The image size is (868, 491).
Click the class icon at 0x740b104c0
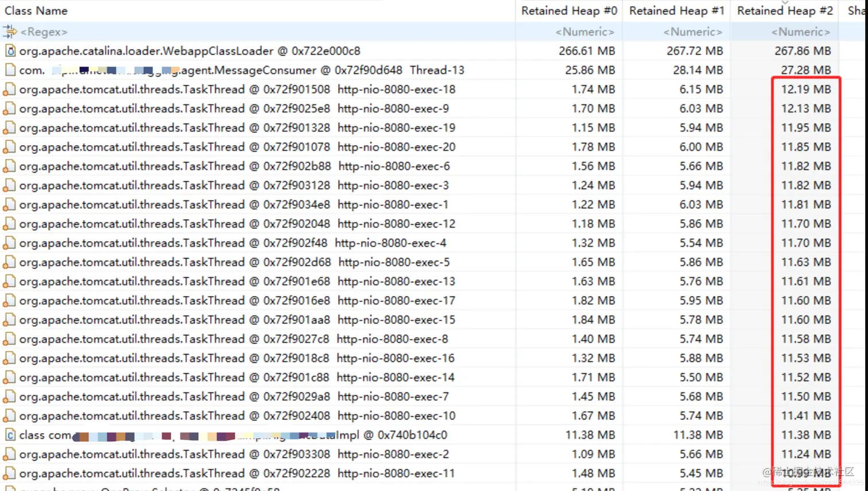10,435
